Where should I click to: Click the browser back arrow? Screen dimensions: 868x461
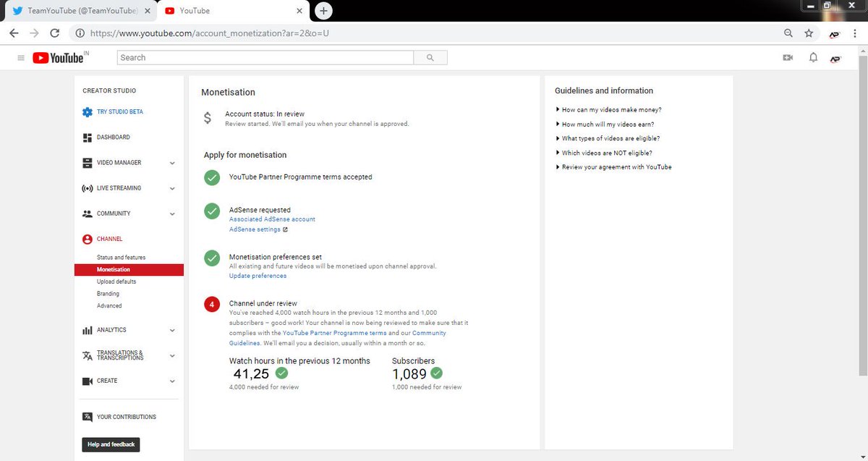pos(14,33)
